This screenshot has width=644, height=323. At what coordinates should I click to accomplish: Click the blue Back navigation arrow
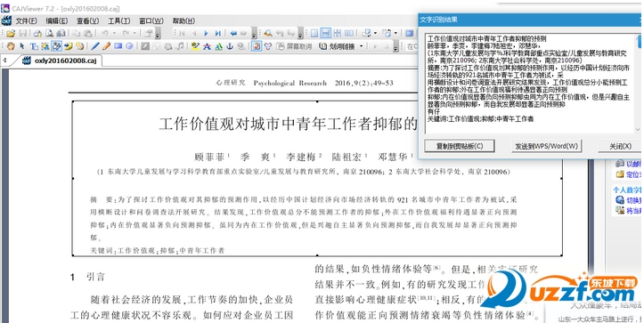(x=233, y=33)
